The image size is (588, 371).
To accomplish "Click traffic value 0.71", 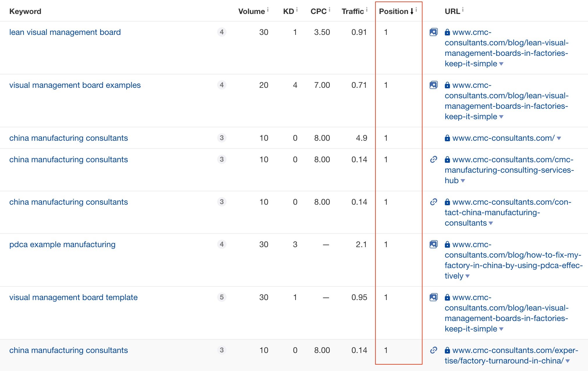I will point(359,85).
